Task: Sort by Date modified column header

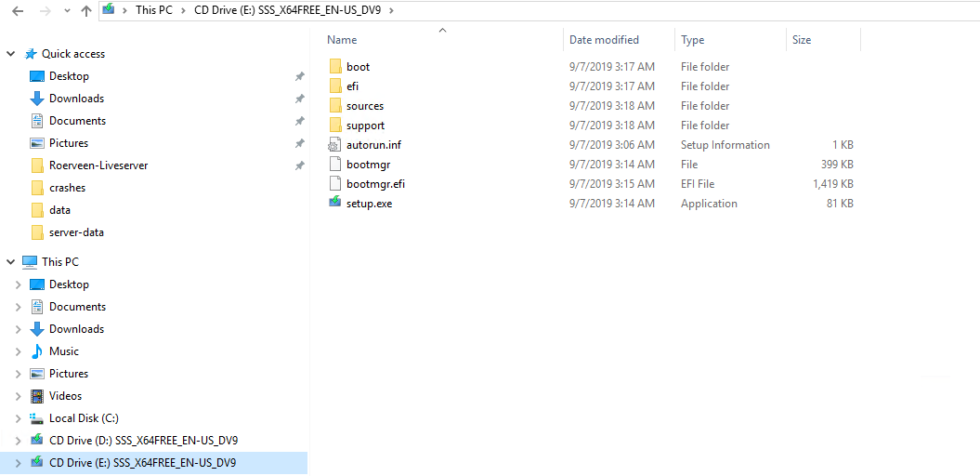Action: coord(604,40)
